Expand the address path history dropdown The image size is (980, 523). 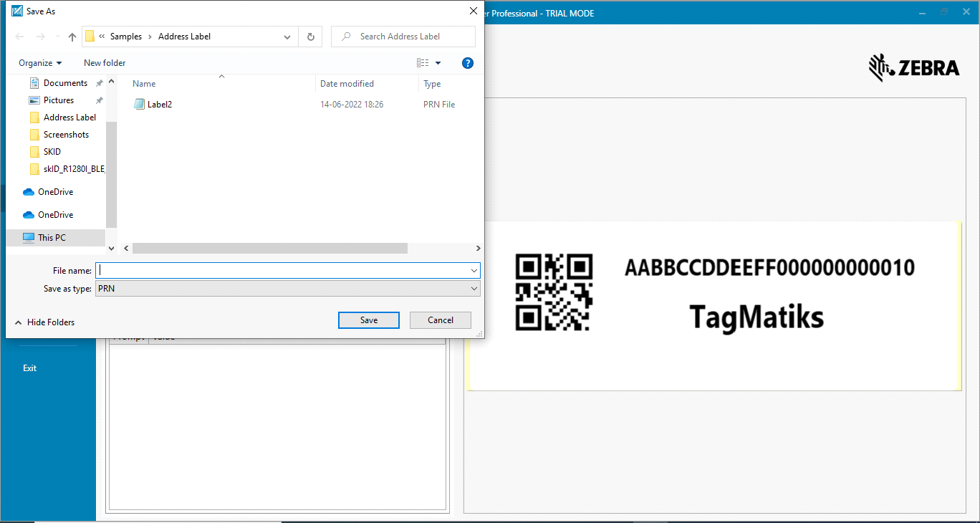tap(287, 37)
